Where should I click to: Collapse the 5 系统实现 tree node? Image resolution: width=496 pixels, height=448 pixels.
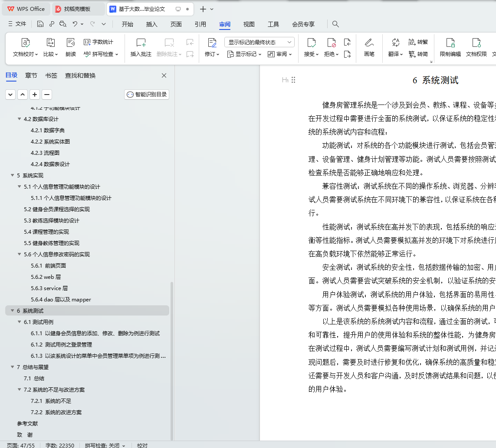[12, 175]
